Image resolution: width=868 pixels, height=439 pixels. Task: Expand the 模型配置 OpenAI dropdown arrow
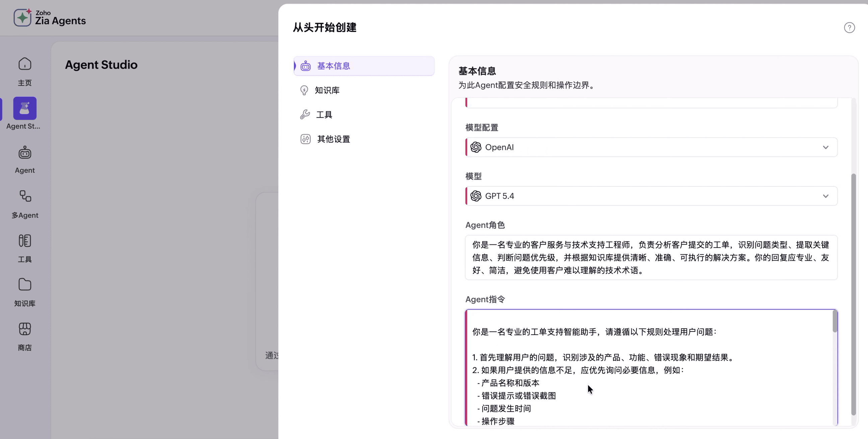click(825, 147)
